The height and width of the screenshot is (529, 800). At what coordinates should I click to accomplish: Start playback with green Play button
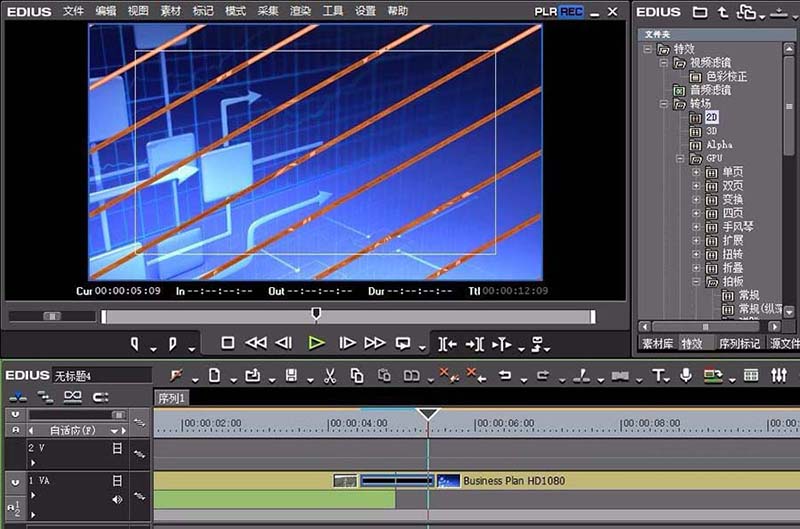[x=316, y=343]
